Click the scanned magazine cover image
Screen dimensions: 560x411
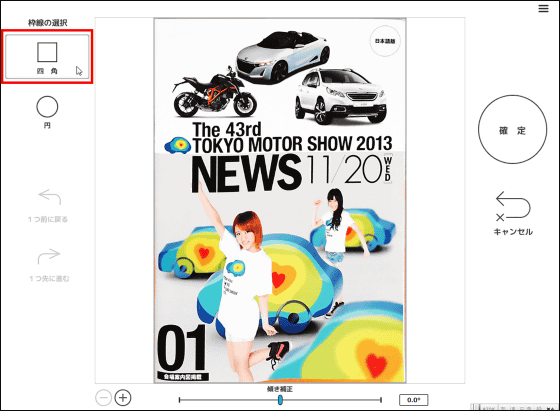pyautogui.click(x=280, y=200)
